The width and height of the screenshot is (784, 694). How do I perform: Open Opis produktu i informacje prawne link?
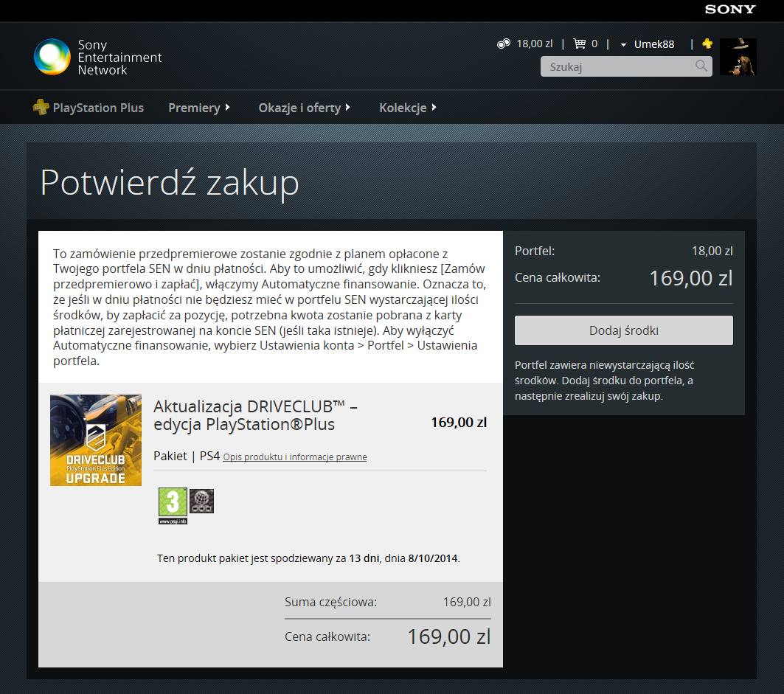[x=295, y=457]
